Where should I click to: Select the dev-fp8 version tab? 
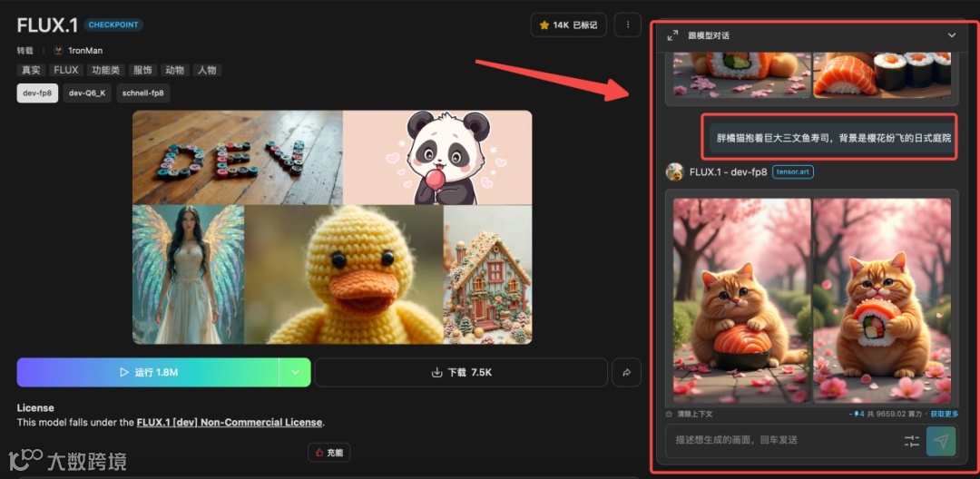[x=37, y=93]
